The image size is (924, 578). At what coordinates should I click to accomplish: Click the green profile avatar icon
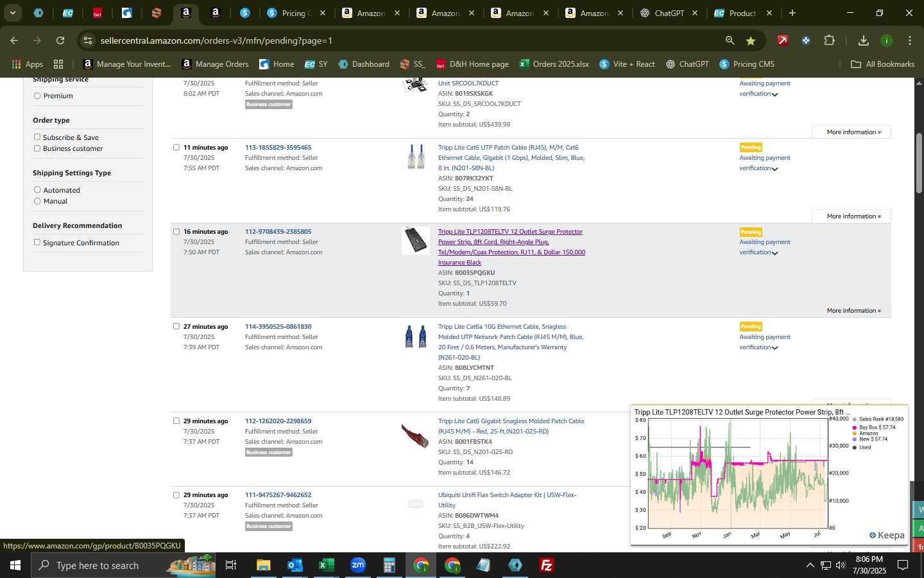coord(887,40)
